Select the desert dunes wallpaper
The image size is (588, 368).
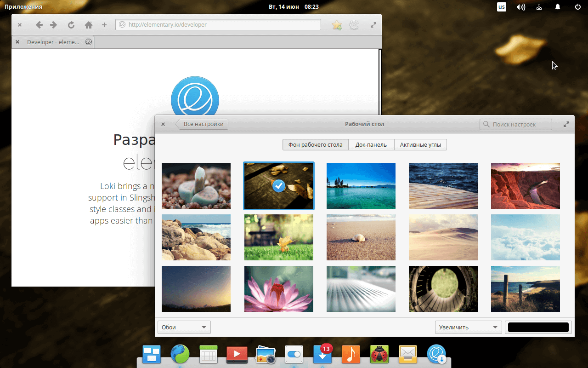[443, 237]
